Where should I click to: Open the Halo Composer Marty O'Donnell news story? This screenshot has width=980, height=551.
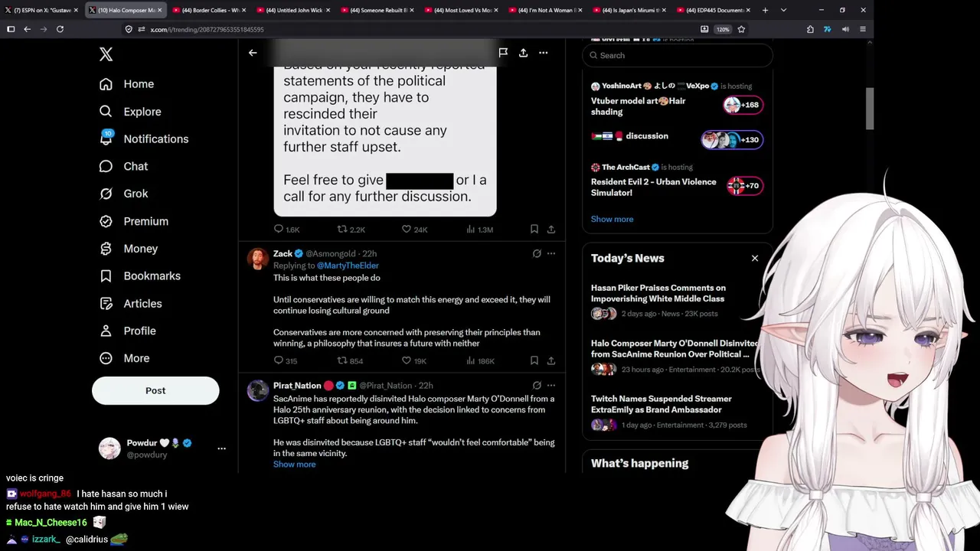click(677, 357)
